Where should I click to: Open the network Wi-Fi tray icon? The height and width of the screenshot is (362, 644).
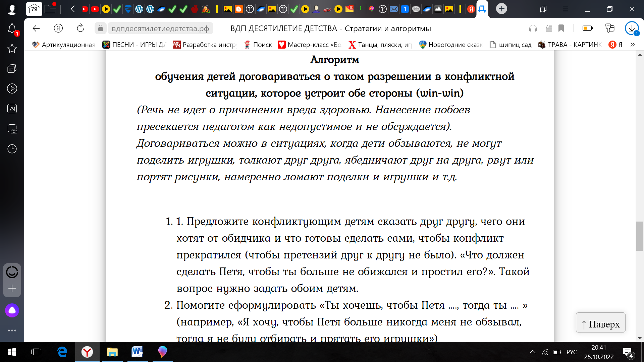pyautogui.click(x=545, y=352)
